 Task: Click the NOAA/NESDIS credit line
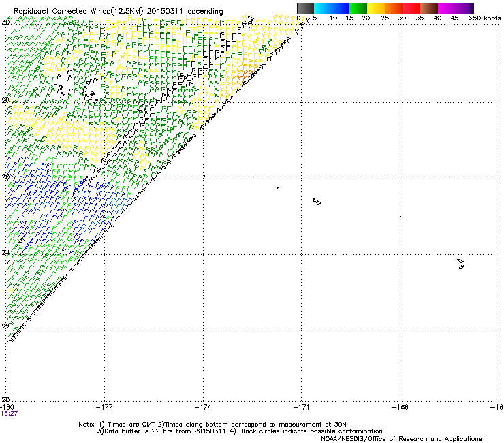click(401, 439)
